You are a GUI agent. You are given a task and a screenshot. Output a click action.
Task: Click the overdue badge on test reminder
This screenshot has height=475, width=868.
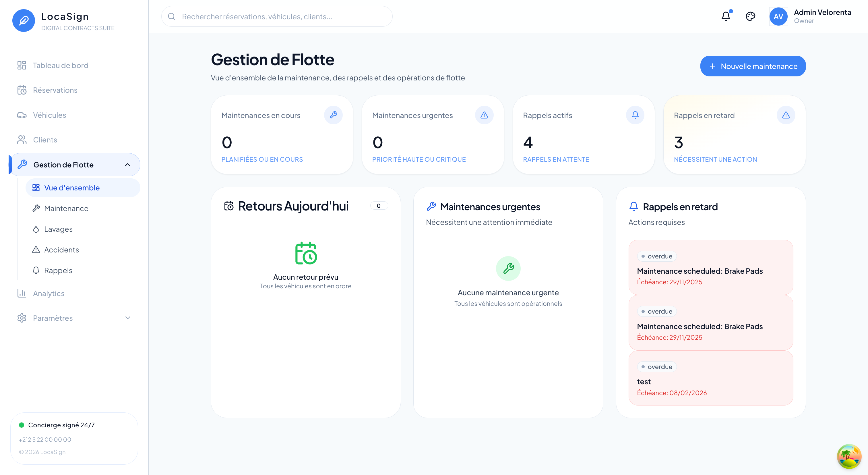(656, 366)
